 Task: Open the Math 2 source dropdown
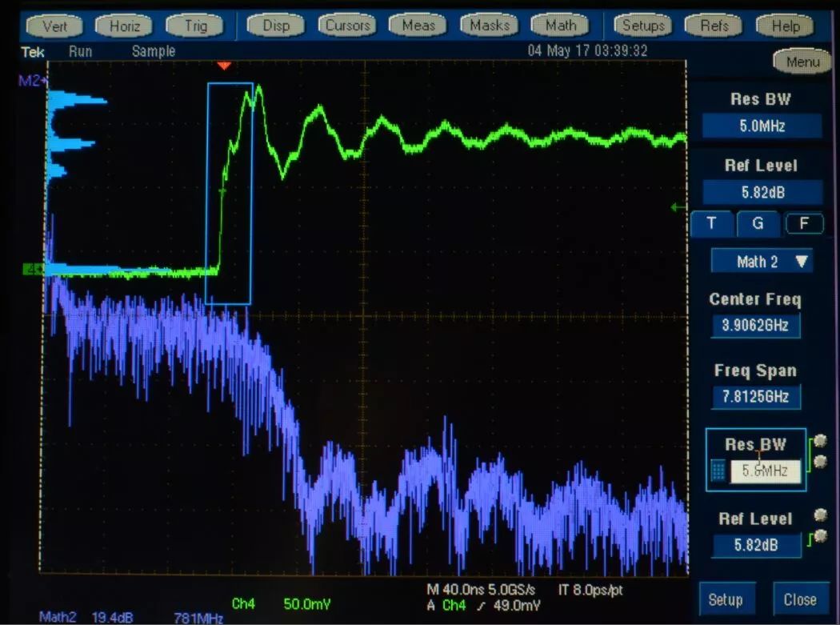[x=761, y=261]
